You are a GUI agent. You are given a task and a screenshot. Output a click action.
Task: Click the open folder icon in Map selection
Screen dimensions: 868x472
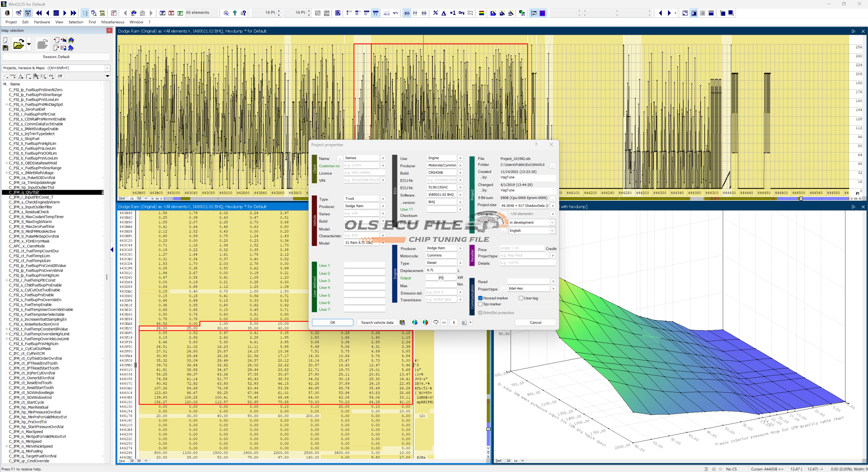pos(18,44)
